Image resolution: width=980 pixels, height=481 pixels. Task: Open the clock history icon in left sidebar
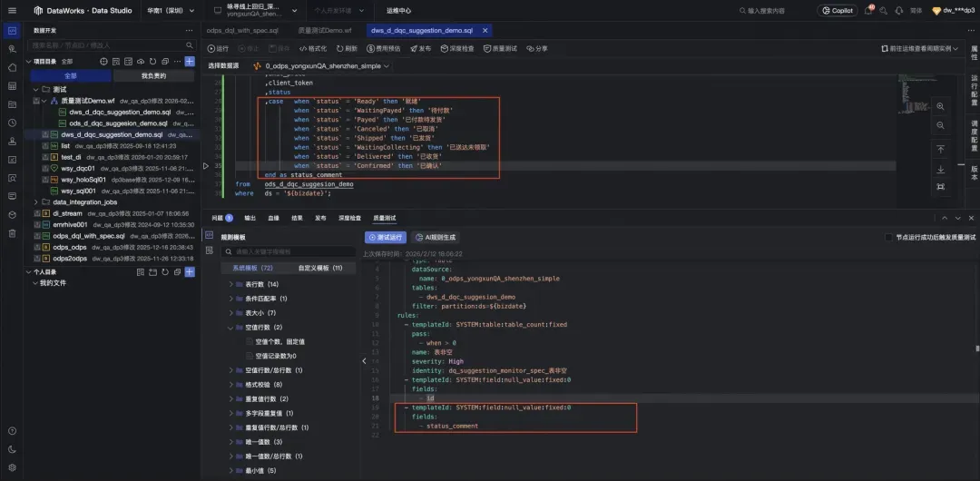pos(12,123)
